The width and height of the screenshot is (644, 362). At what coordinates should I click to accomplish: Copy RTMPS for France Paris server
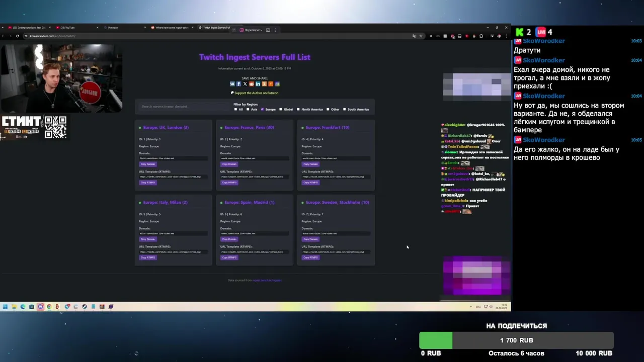coord(229,183)
